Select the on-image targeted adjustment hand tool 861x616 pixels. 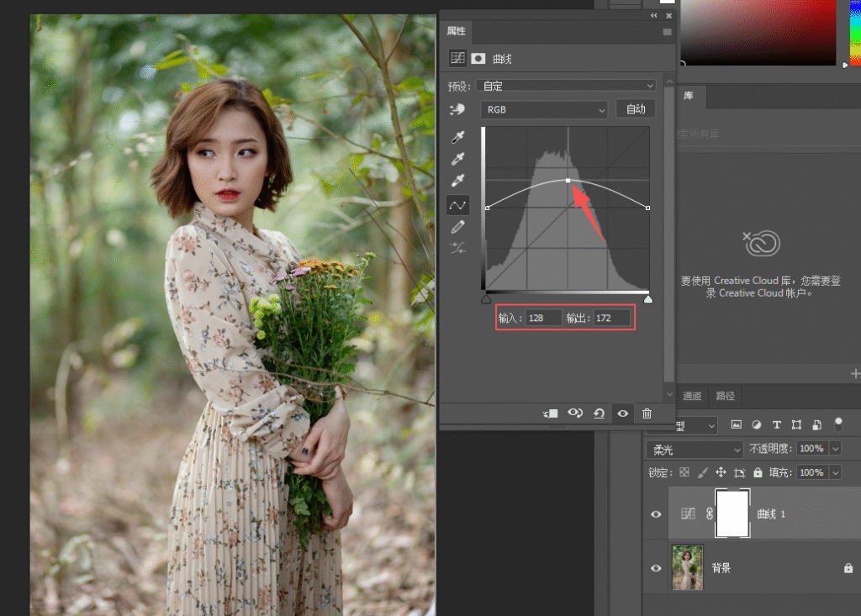click(457, 110)
